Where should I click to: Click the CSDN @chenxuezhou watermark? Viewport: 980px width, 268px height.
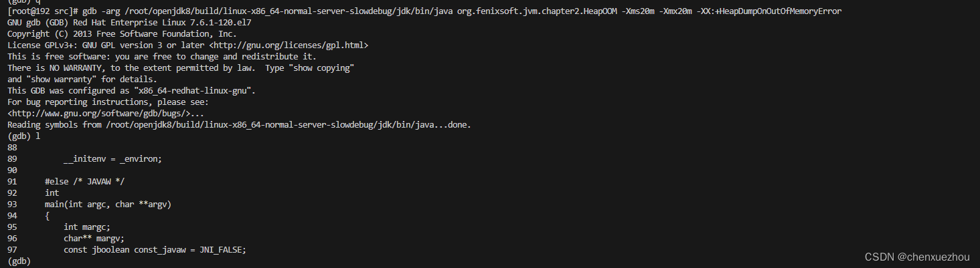pos(916,257)
